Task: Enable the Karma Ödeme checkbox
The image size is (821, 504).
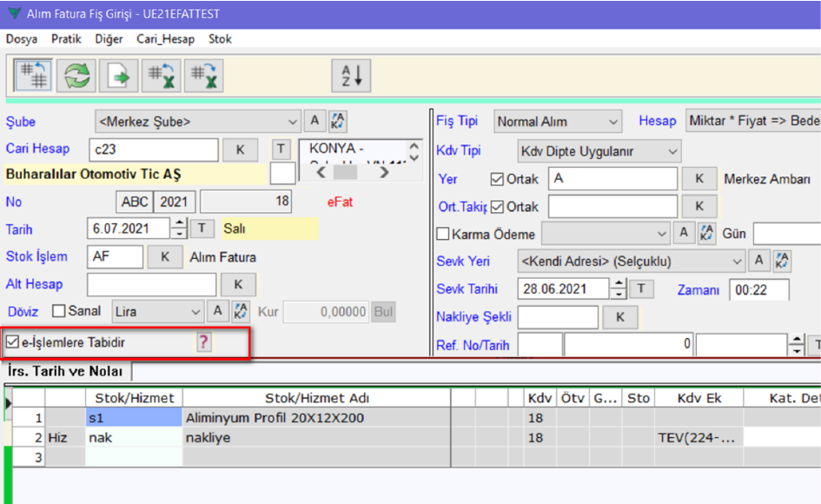Action: pos(443,234)
